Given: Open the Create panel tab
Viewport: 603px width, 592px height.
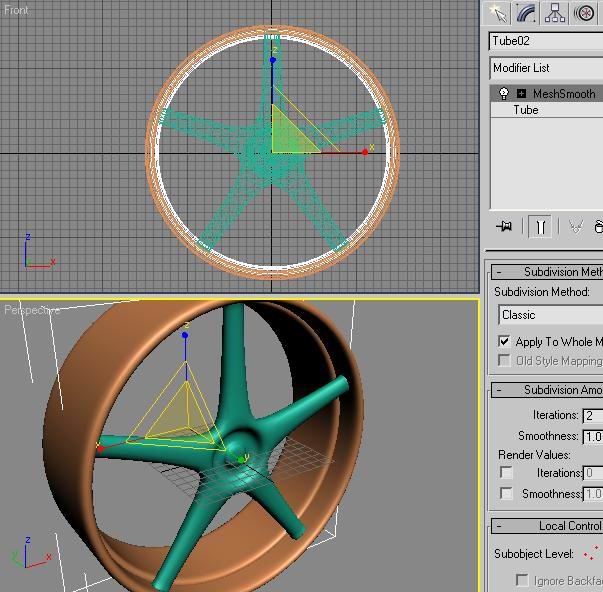Looking at the screenshot, I should coord(497,13).
